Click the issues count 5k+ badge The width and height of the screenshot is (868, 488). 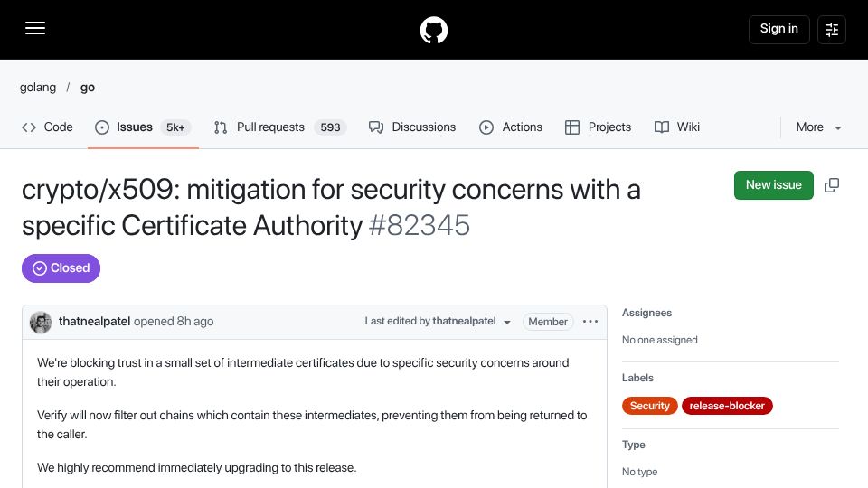[175, 127]
